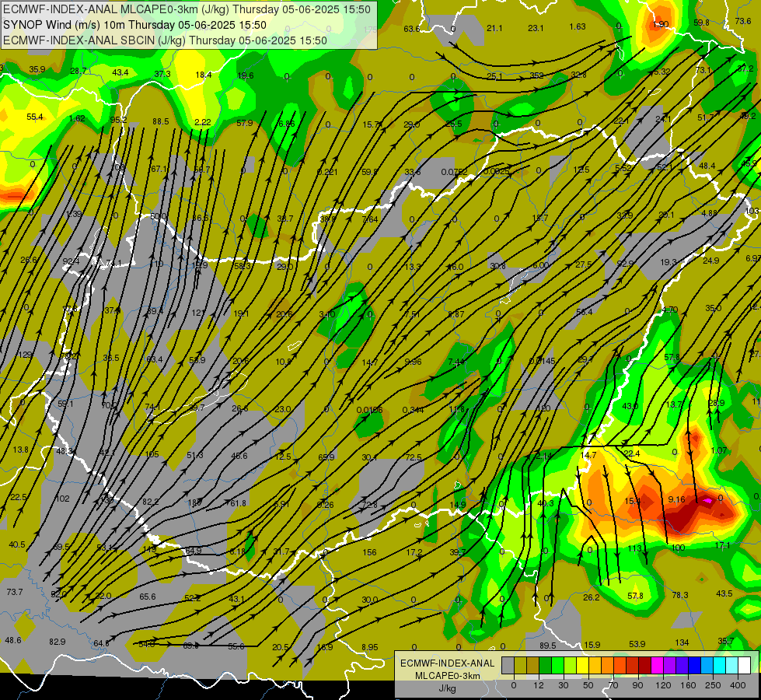Click the map value 5.32
Screen dimensions: 761x700
pos(662,72)
